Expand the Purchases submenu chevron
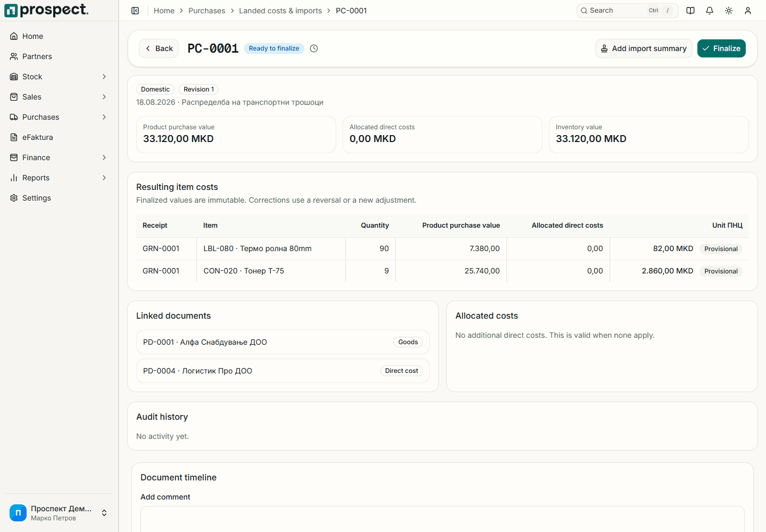This screenshot has height=532, width=766. (x=104, y=117)
